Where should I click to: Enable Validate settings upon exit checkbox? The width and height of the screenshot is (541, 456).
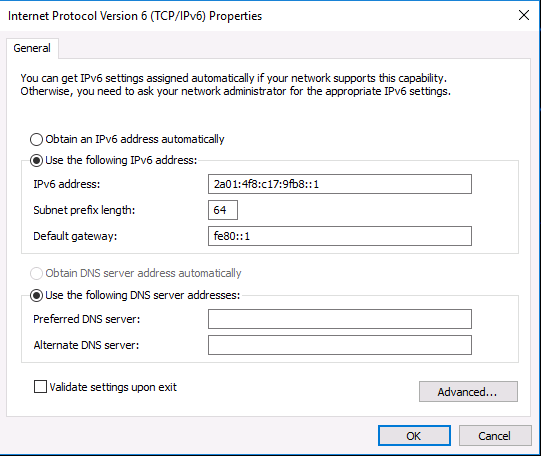(x=40, y=386)
